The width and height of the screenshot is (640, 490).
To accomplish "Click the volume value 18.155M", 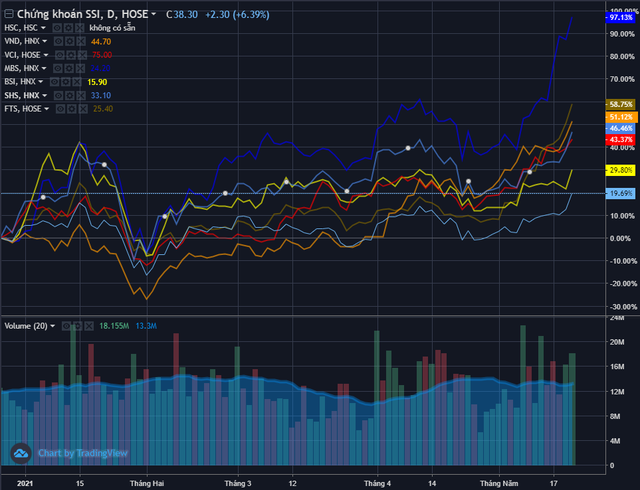I will (114, 326).
